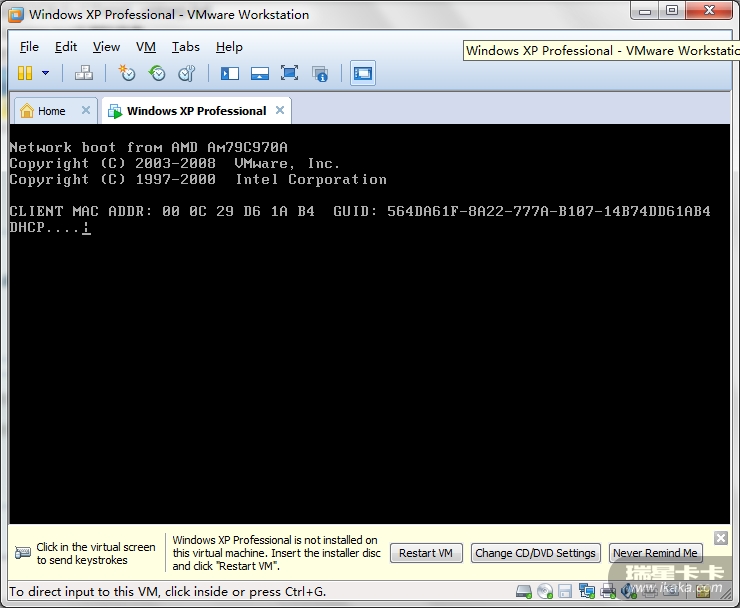Maximize the VMware Workstation window
This screenshot has height=608, width=740.
coord(673,10)
